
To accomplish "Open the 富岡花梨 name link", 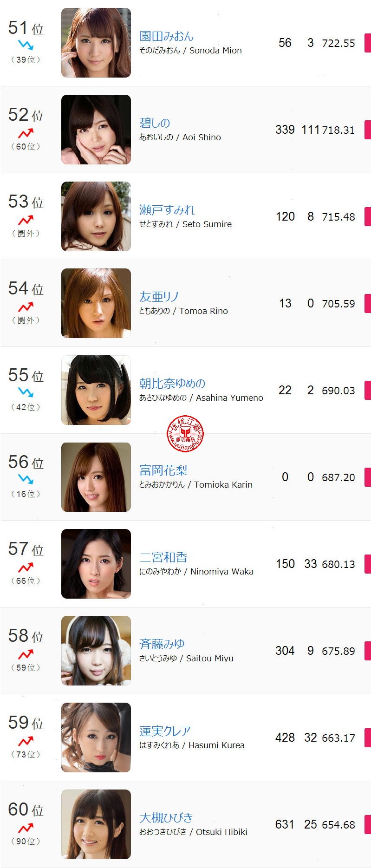I will [x=163, y=470].
